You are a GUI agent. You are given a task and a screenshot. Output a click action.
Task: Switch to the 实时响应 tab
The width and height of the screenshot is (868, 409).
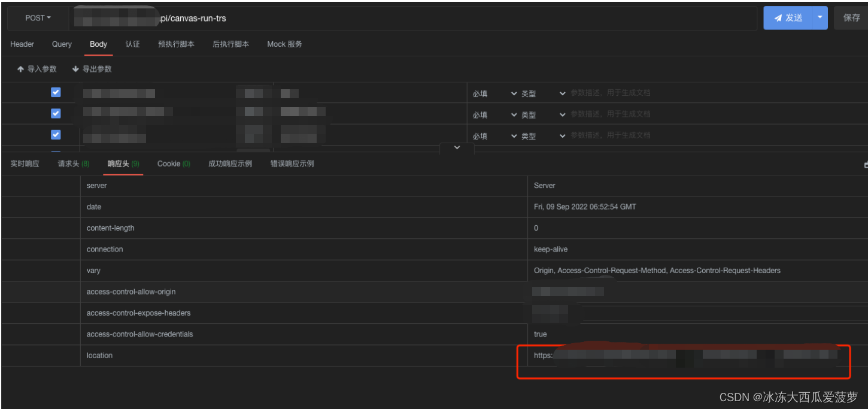25,163
